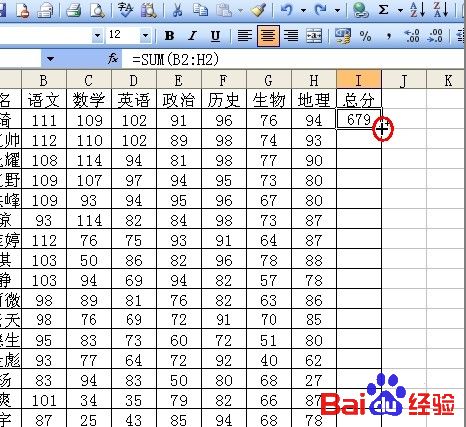This screenshot has width=466, height=427.
Task: Select the cell with value 111
Action: pyautogui.click(x=44, y=119)
